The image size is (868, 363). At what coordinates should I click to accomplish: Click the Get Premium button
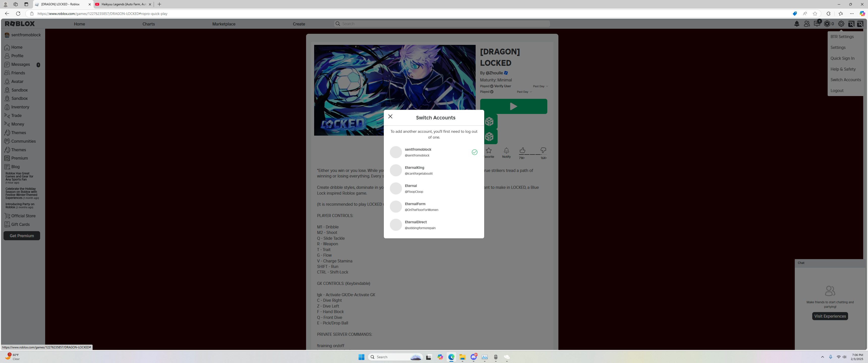pos(22,236)
